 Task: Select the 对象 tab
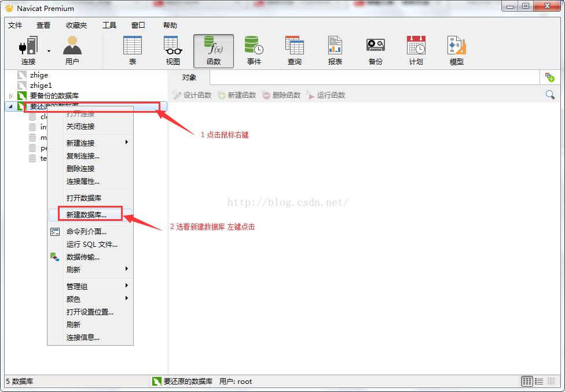coord(189,77)
